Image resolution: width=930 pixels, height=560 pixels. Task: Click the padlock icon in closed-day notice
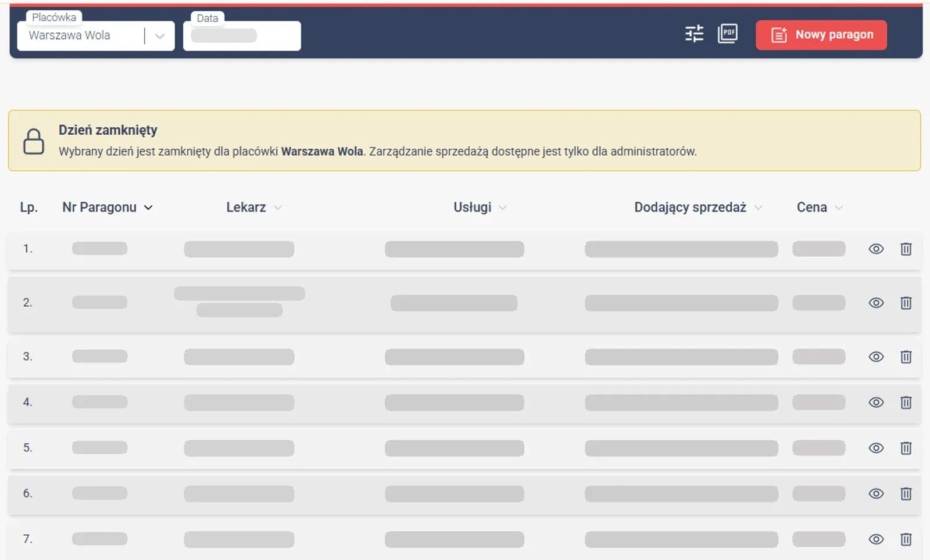(x=34, y=141)
